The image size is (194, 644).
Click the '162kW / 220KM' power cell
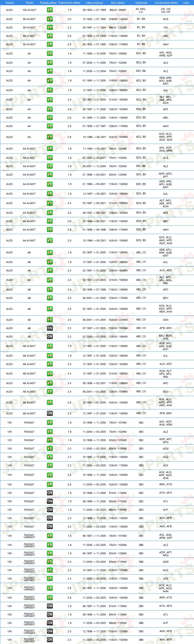[x=118, y=320]
